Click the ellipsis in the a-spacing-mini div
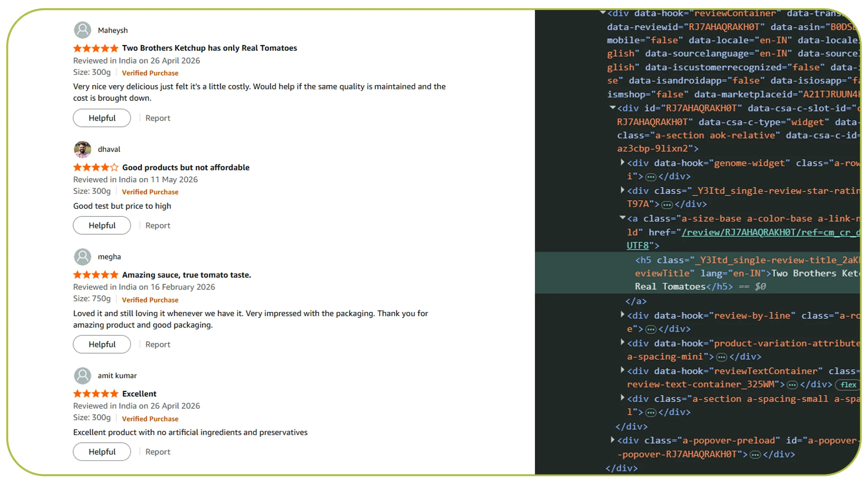The image size is (868, 484). [722, 357]
